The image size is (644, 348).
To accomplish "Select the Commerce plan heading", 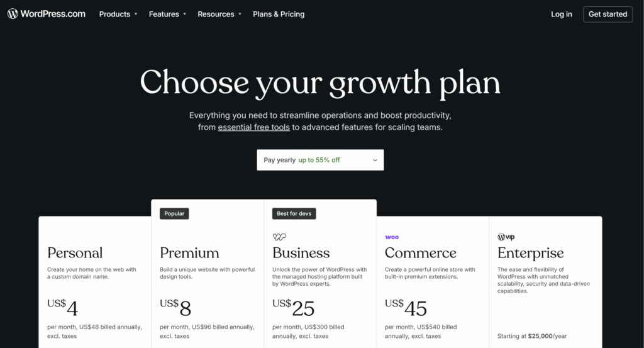I will pyautogui.click(x=421, y=253).
